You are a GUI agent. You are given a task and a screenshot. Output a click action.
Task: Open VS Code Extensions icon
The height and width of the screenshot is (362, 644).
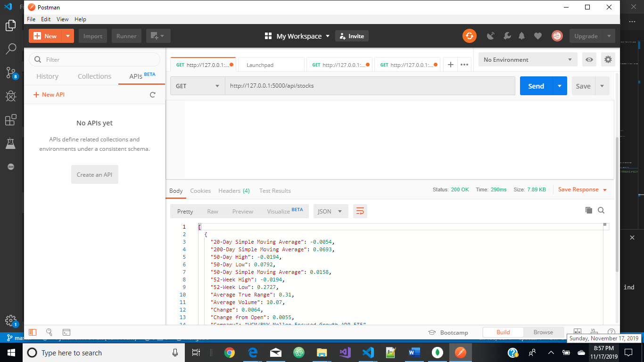click(x=10, y=120)
